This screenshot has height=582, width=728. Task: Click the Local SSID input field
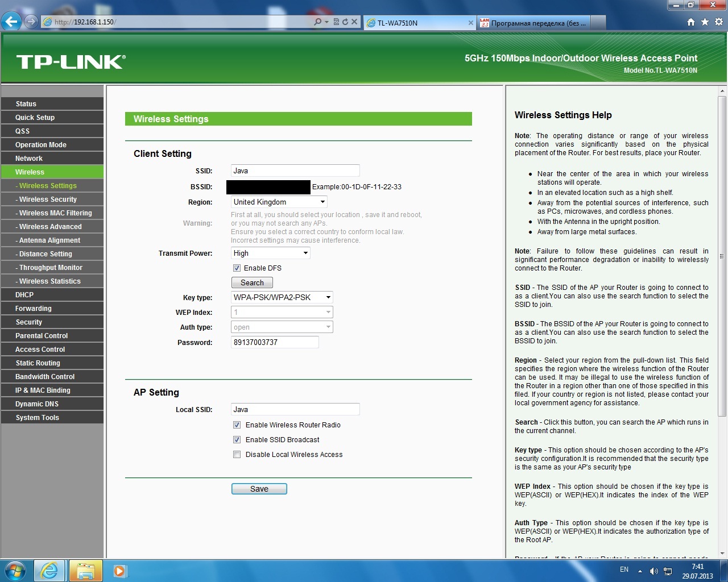295,409
